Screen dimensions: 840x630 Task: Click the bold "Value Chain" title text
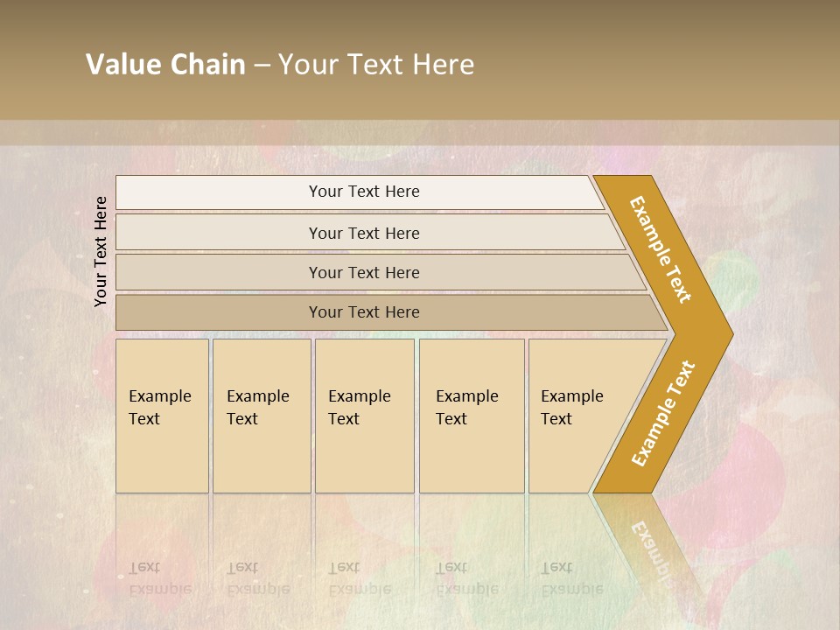click(165, 65)
